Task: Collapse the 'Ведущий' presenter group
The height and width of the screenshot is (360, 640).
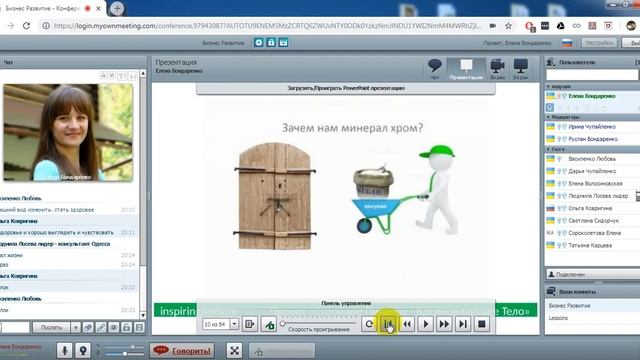Action: coord(548,87)
